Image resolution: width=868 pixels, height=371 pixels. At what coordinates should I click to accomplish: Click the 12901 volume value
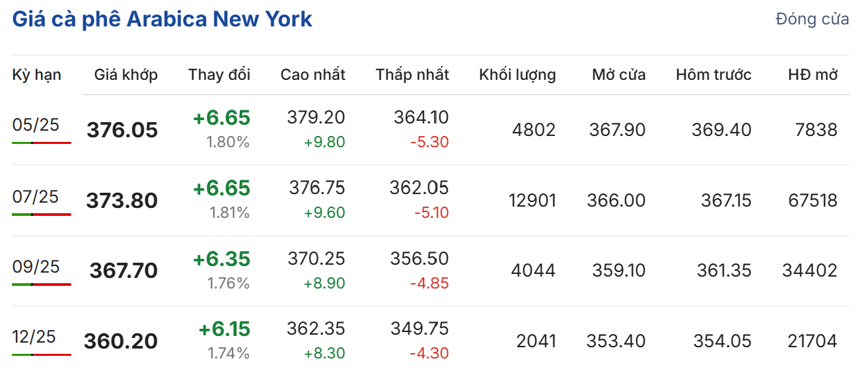532,201
